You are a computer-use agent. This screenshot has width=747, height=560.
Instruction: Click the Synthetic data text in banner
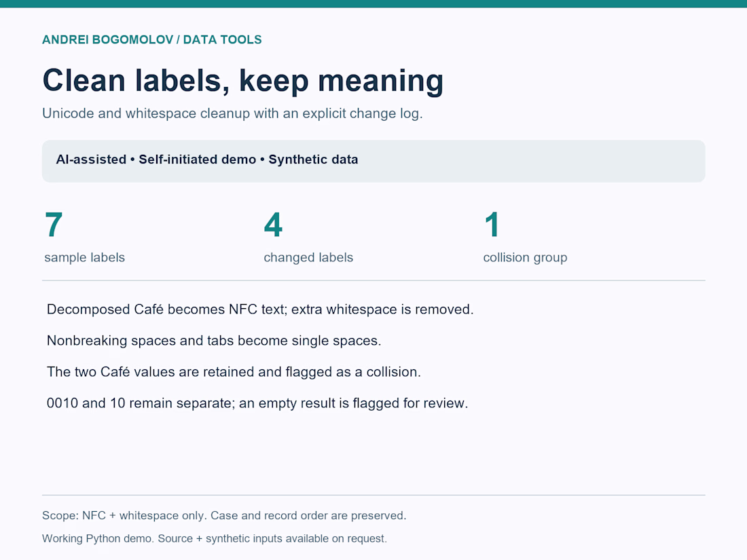click(313, 160)
